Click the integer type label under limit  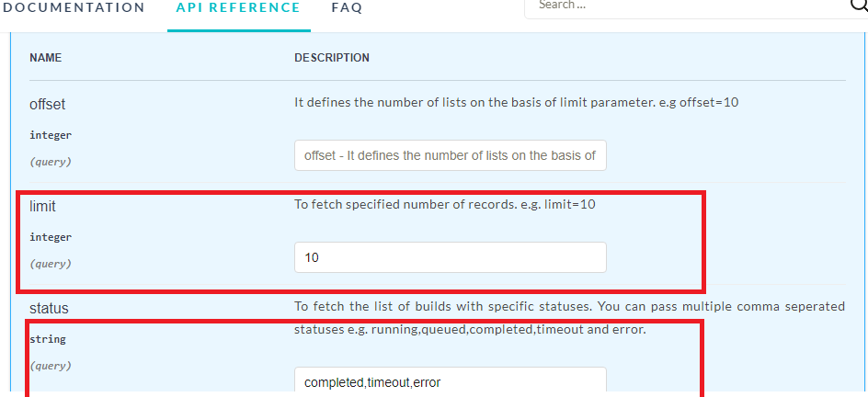coord(51,237)
